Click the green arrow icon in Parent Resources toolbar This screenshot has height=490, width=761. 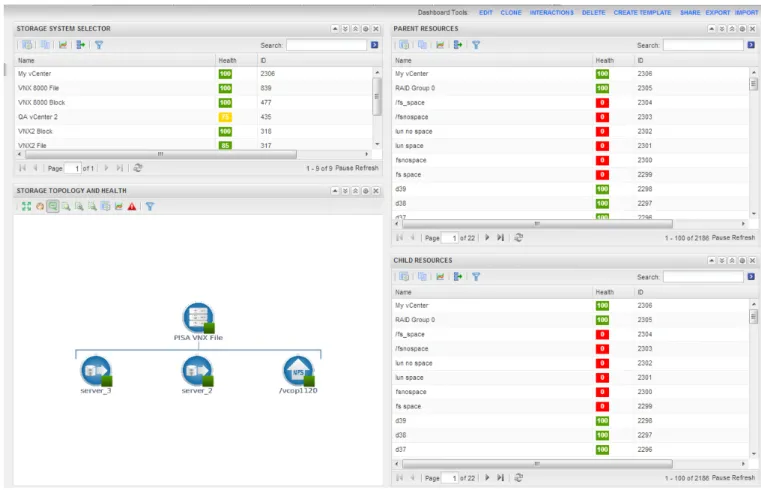tap(458, 45)
